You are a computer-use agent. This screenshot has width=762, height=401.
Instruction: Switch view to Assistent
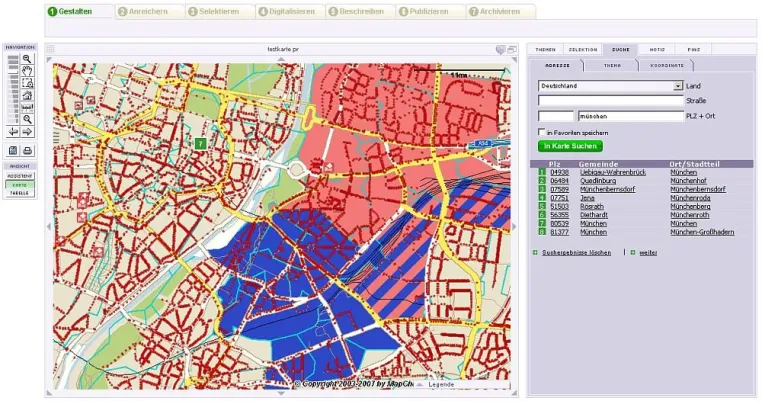pyautogui.click(x=19, y=176)
